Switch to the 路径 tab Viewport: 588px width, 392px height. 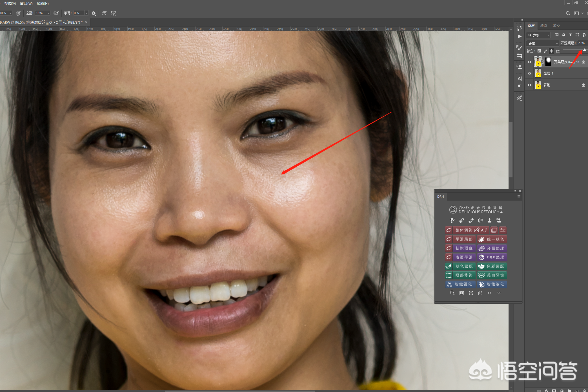(x=556, y=25)
